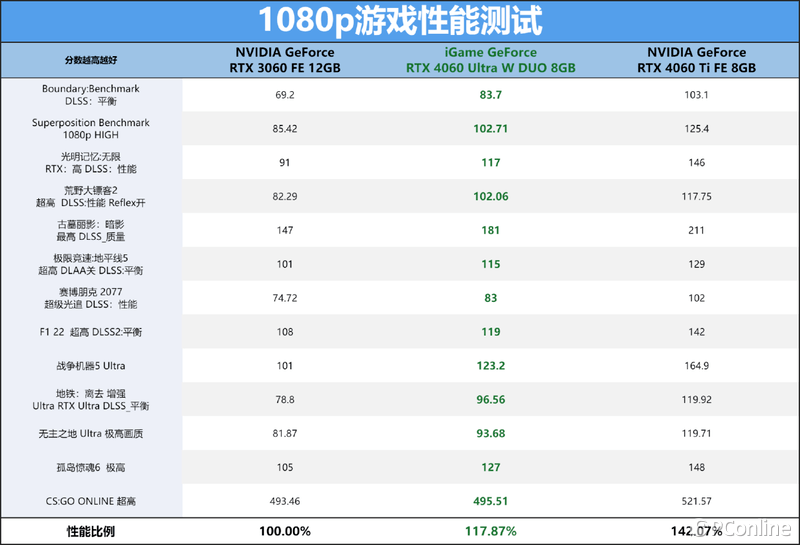Select the value 102 in 赛博朋克 row
Image resolution: width=800 pixels, height=545 pixels.
coord(696,298)
